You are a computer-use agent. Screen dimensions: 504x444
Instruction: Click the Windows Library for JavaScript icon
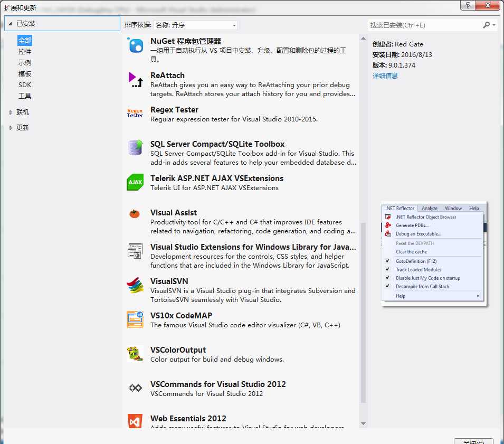135,251
